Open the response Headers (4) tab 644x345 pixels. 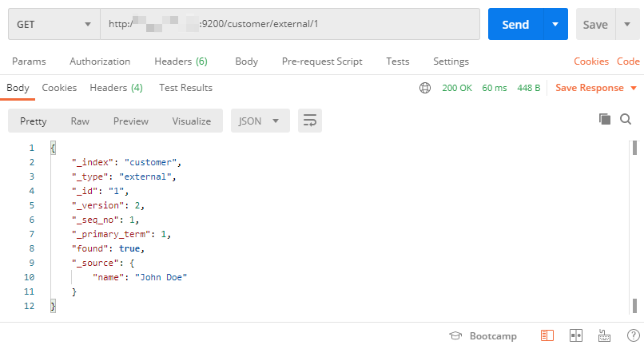coord(116,88)
